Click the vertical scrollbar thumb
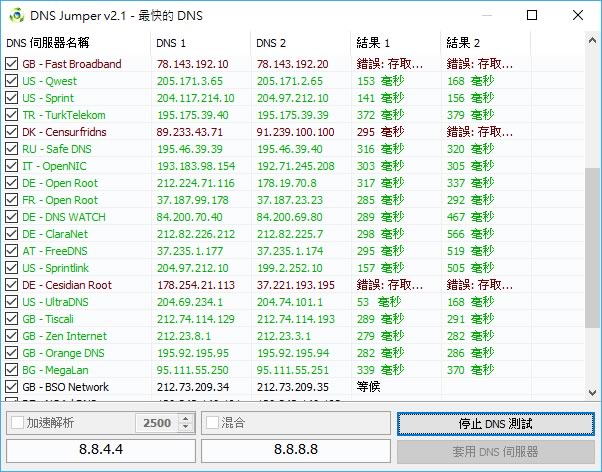This screenshot has height=472, width=602. coord(592,248)
